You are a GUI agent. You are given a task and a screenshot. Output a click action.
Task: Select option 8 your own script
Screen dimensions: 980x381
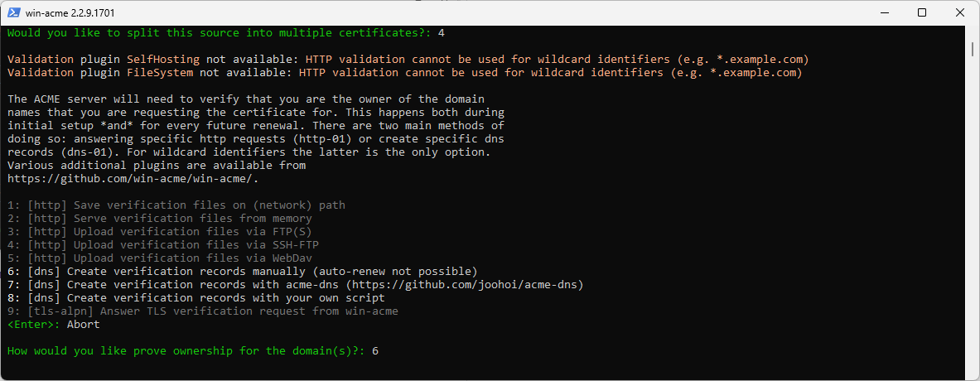[x=196, y=298]
